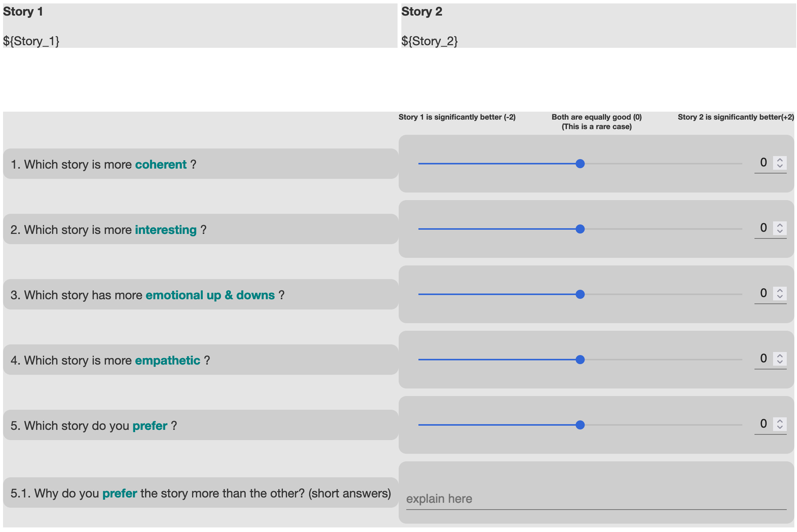Click the prefer question slider handle
The image size is (797, 532).
click(x=580, y=425)
